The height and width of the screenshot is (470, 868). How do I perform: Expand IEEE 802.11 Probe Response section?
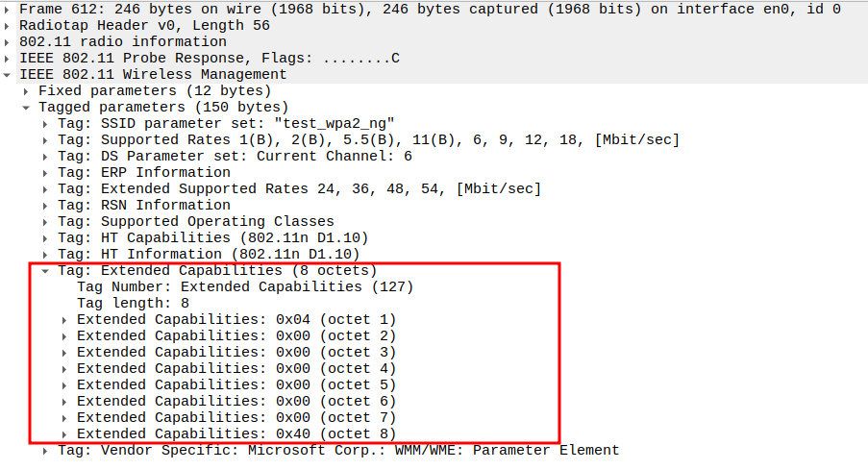point(9,59)
